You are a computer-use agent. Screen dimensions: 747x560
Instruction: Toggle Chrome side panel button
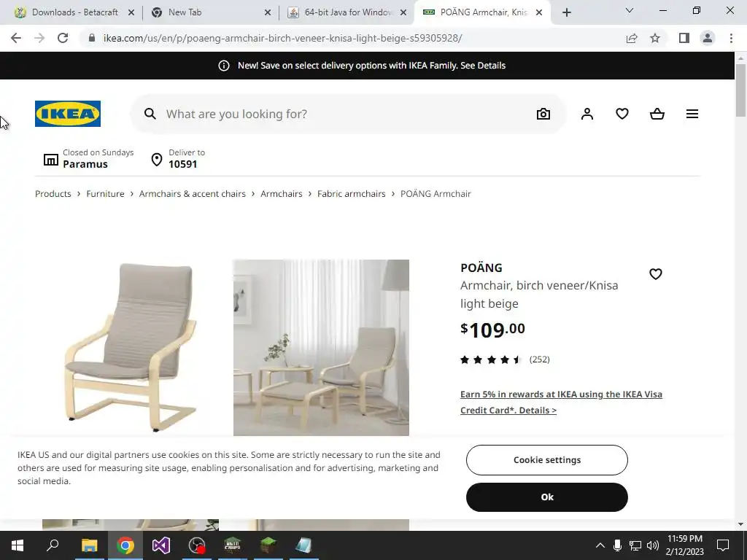click(x=684, y=38)
